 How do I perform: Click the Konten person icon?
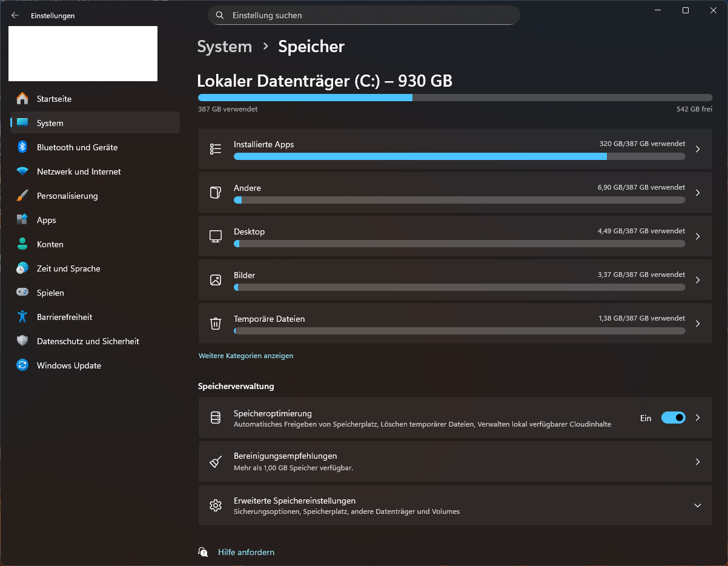[22, 244]
